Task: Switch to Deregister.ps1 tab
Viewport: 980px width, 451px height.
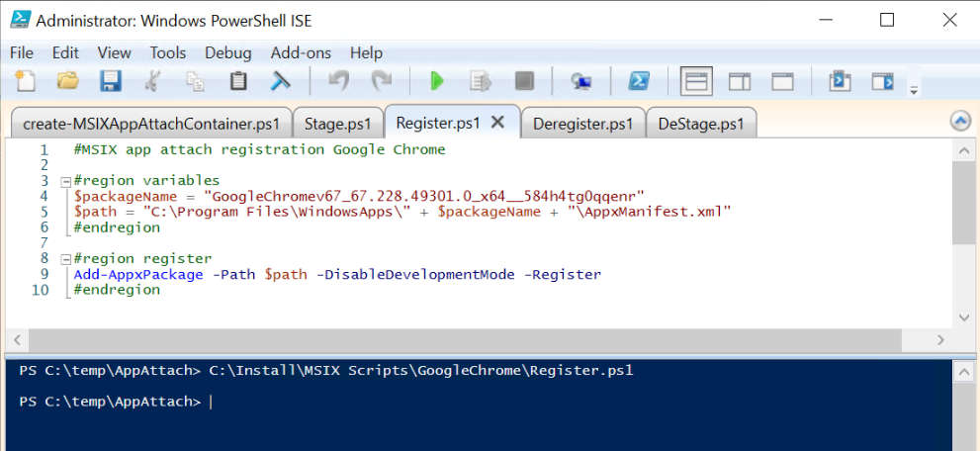Action: tap(583, 124)
